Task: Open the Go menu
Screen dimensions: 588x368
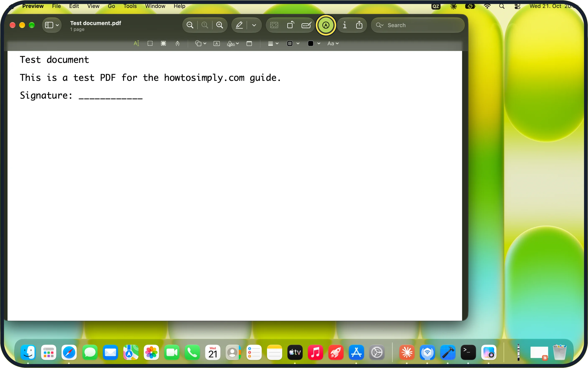Action: coord(112,6)
